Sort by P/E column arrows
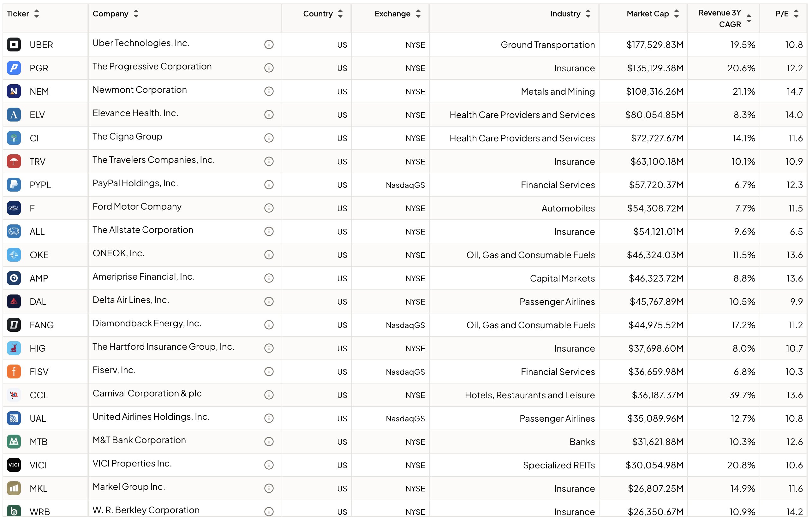Viewport: 812px width, 517px height. tap(796, 14)
